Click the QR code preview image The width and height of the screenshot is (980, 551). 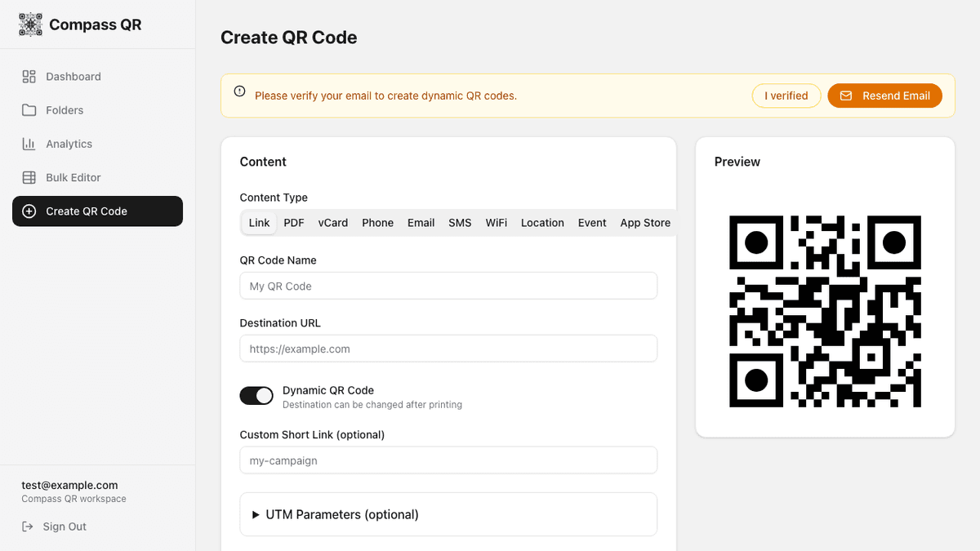point(825,311)
